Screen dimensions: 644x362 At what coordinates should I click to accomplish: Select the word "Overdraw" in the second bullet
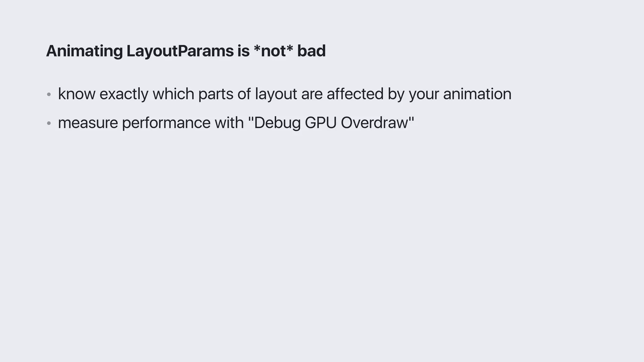click(374, 123)
